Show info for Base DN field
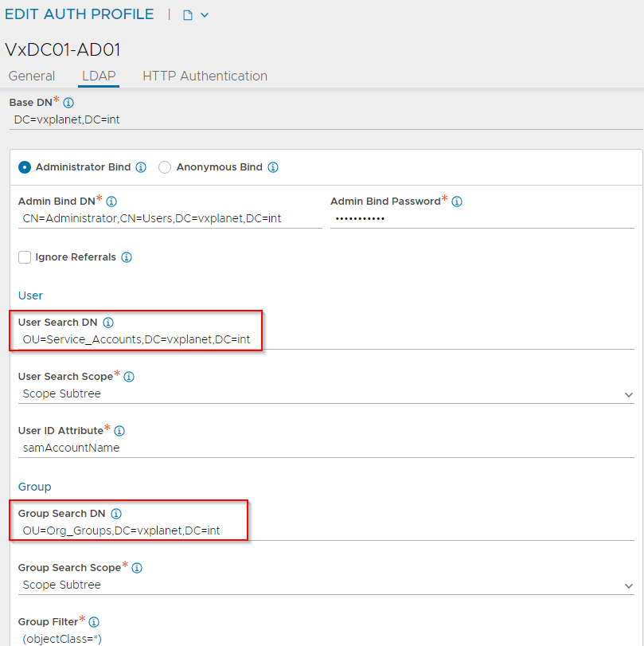This screenshot has width=644, height=646. tap(68, 103)
